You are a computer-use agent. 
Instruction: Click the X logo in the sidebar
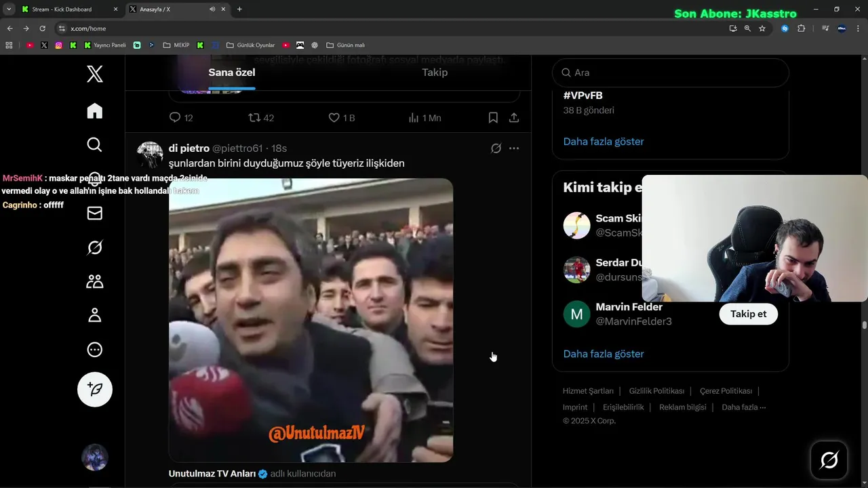pyautogui.click(x=95, y=74)
